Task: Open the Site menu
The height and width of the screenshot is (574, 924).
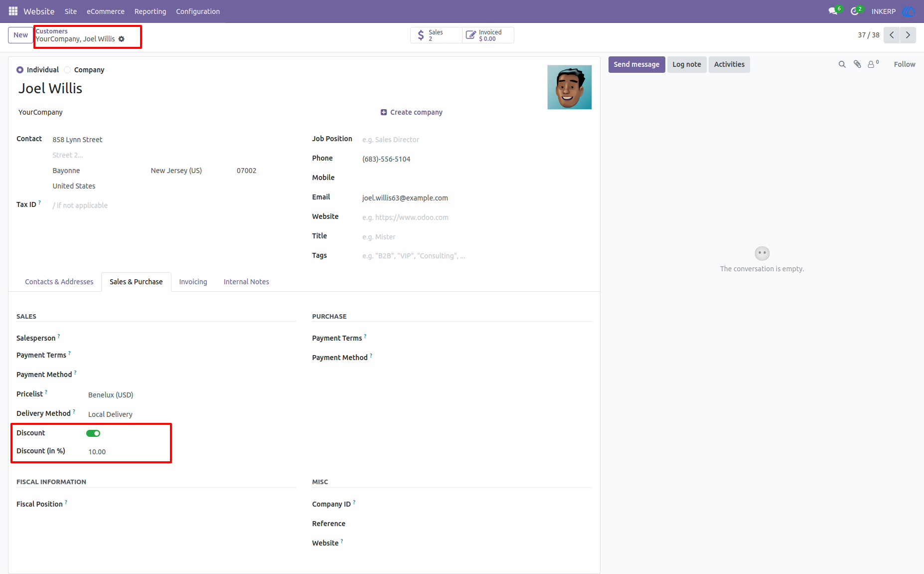Action: pyautogui.click(x=71, y=11)
